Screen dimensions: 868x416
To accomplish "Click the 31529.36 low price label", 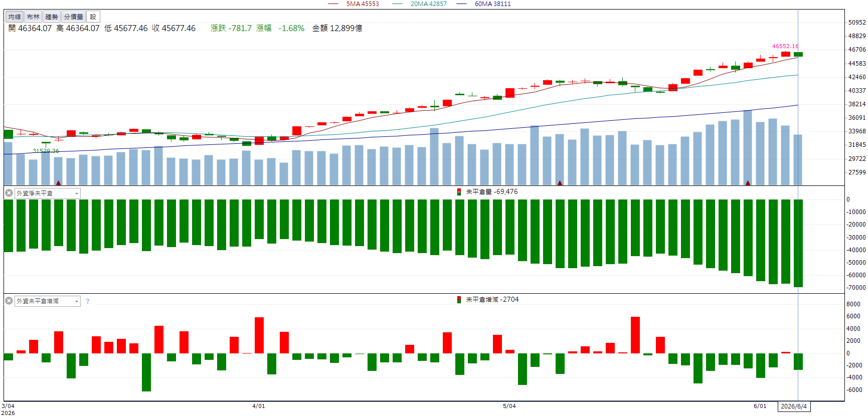I will [x=46, y=151].
